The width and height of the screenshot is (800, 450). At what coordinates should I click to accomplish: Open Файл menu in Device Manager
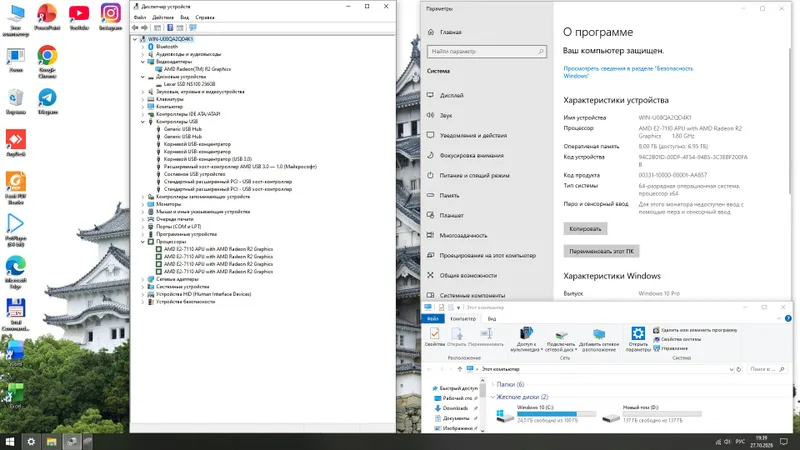[140, 17]
